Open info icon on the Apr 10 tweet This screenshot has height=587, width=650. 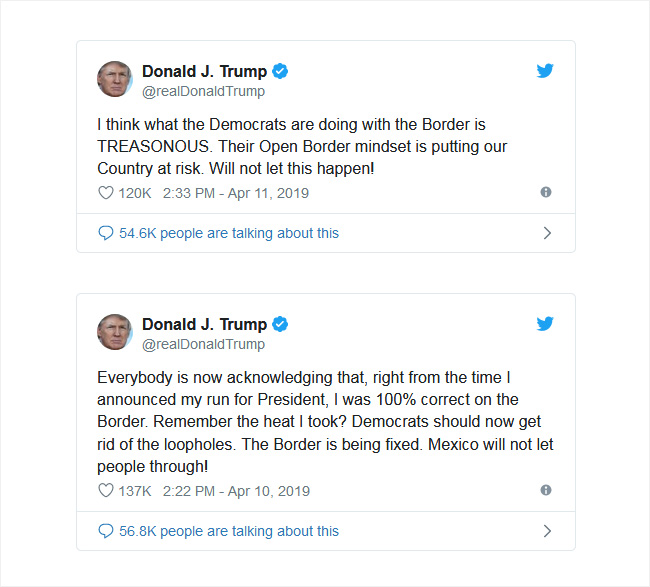click(x=546, y=490)
